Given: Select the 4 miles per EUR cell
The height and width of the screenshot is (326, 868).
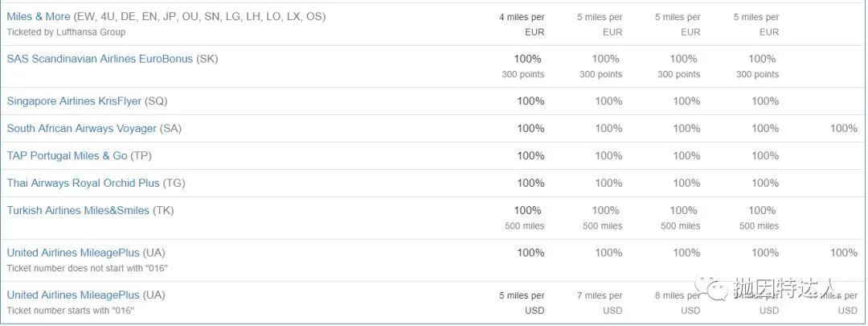Looking at the screenshot, I should (x=522, y=24).
